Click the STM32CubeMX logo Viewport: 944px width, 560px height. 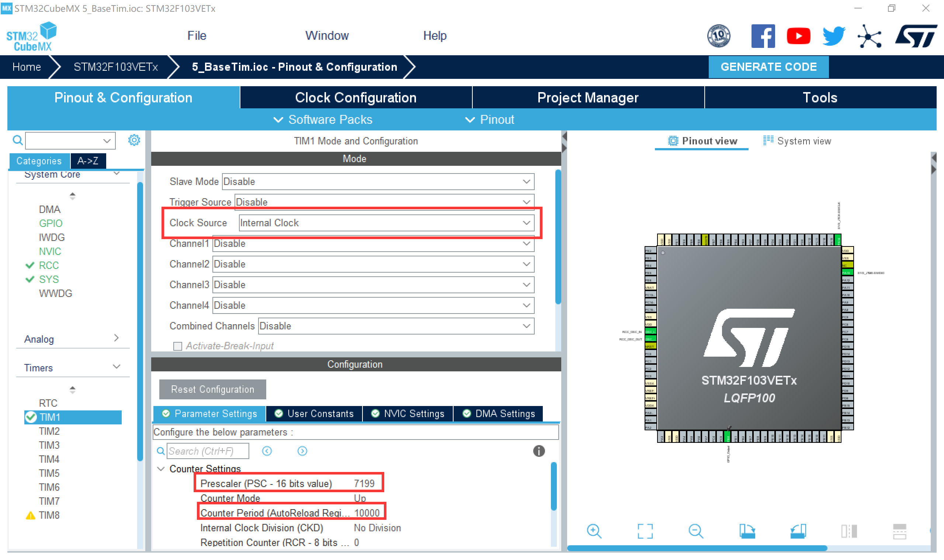coord(32,36)
